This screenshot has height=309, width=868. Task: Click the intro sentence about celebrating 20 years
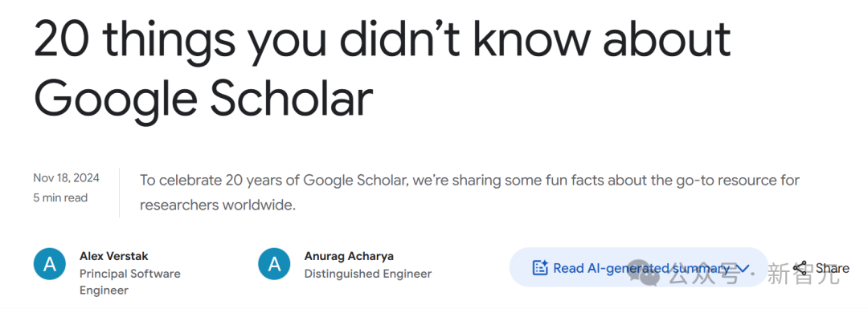(x=469, y=193)
